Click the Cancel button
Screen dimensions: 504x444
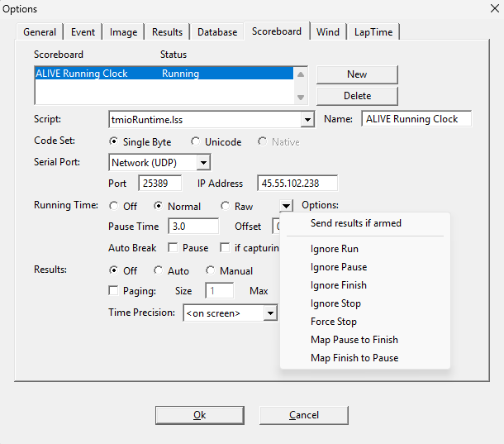(304, 415)
